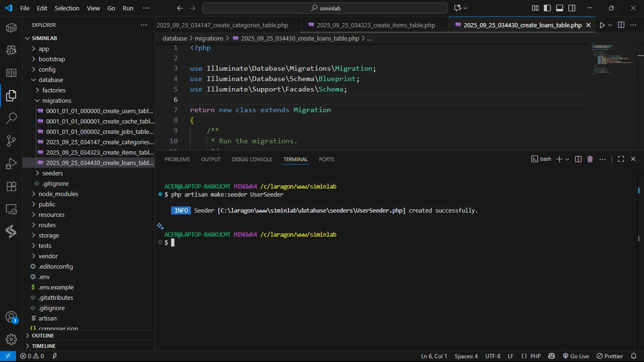Maximize the terminal panel size
The width and height of the screenshot is (644, 362).
click(621, 159)
